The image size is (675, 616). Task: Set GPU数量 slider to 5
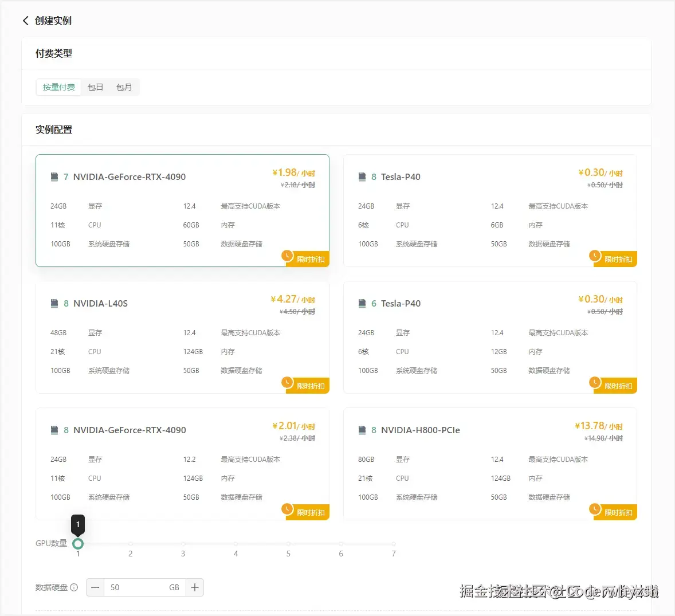288,544
